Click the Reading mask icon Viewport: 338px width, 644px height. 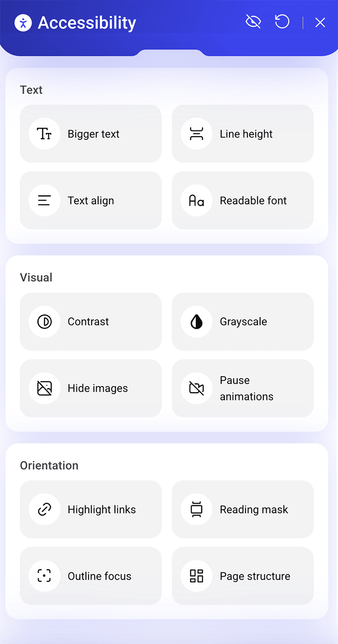pos(196,510)
